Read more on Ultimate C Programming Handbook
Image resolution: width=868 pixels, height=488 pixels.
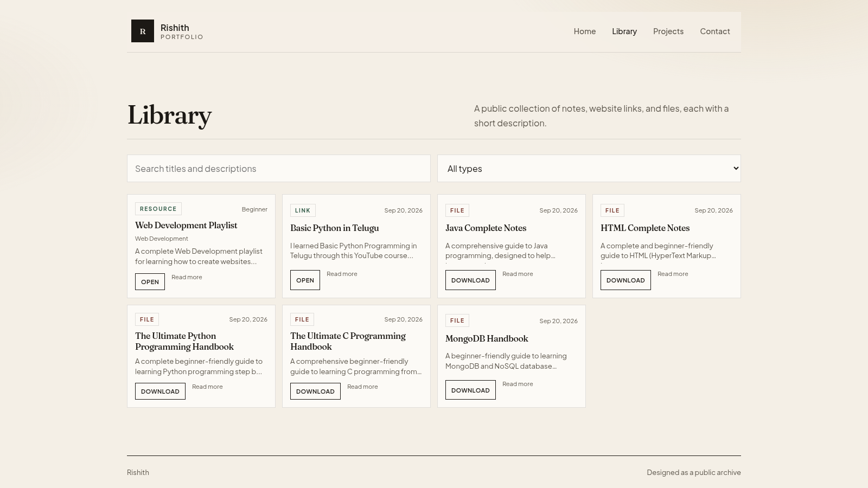(362, 387)
